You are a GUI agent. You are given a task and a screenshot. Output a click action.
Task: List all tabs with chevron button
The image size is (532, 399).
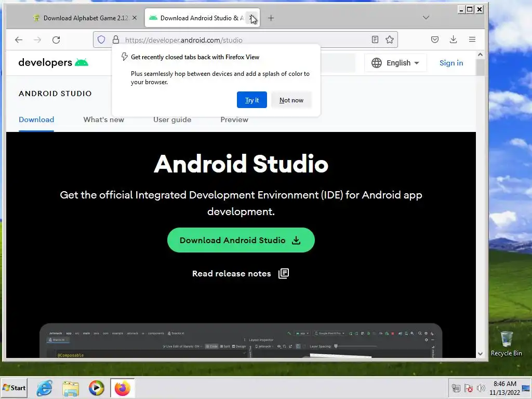[426, 18]
